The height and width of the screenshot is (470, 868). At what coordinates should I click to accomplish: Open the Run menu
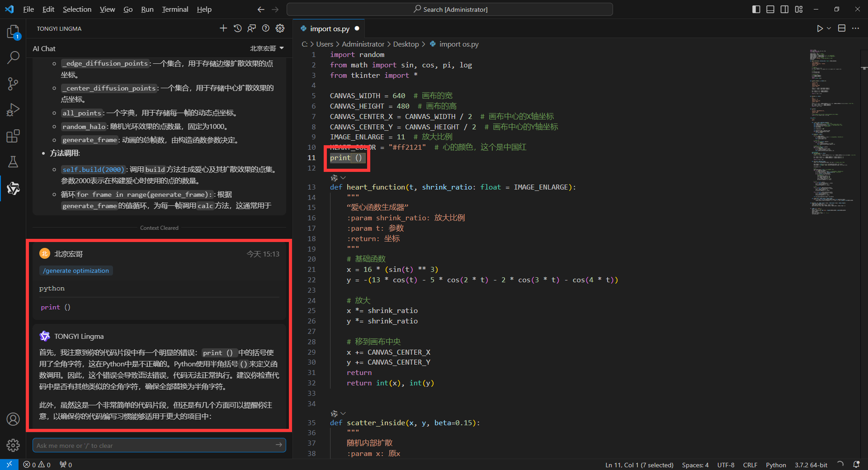[x=147, y=9]
